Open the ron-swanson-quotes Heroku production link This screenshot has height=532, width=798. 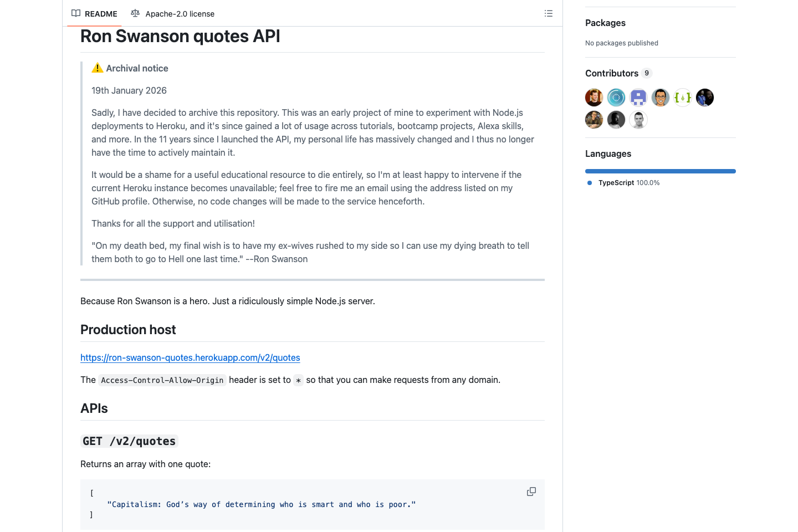pyautogui.click(x=190, y=357)
